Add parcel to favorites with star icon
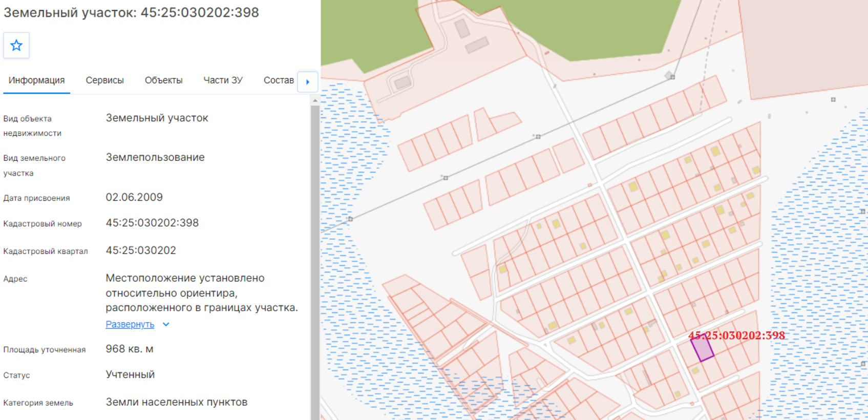This screenshot has height=420, width=868. (x=16, y=46)
